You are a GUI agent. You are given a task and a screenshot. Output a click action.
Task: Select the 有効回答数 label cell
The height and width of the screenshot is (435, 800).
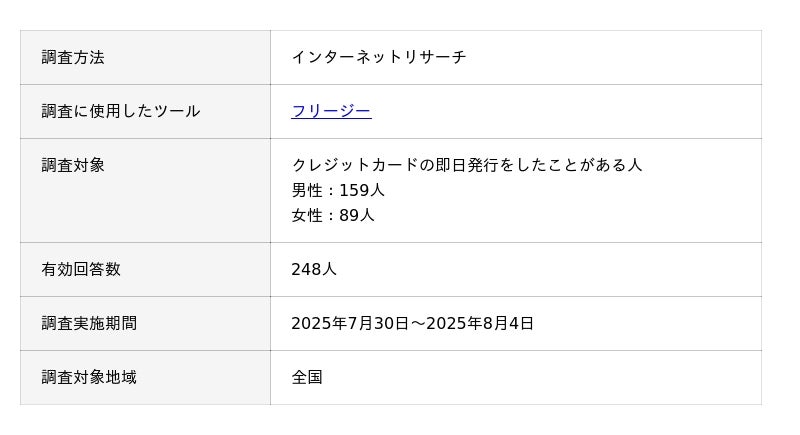[x=81, y=269]
